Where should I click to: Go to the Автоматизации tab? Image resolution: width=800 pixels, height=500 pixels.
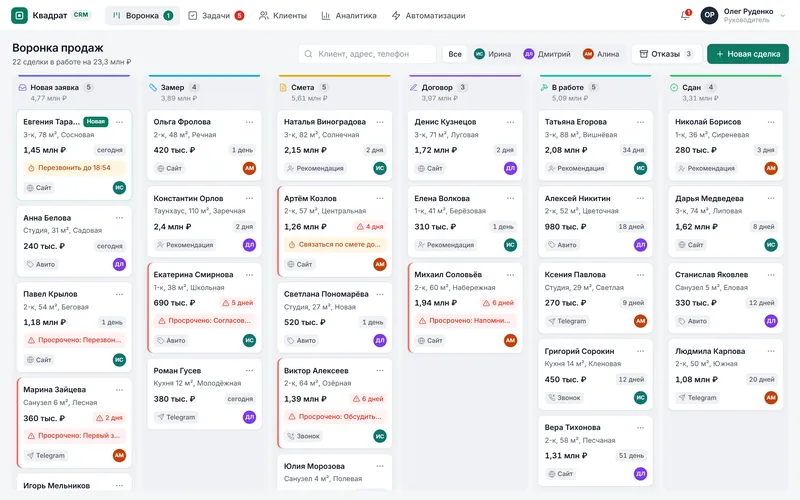tap(429, 16)
